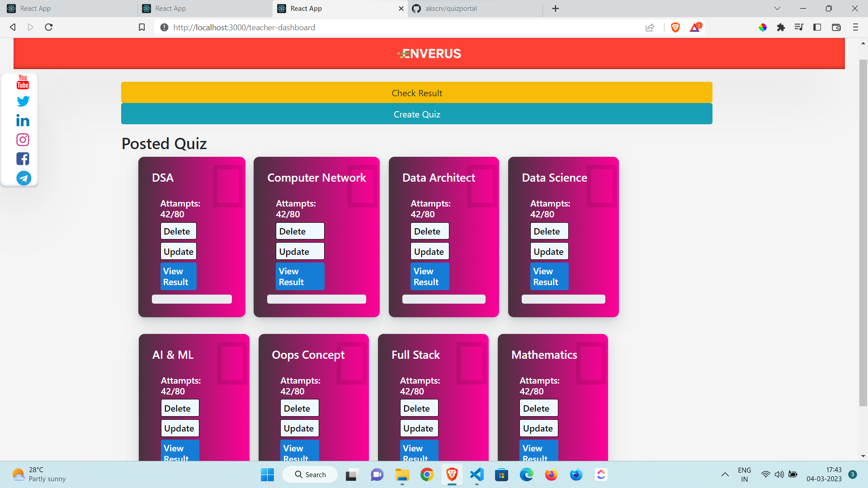The width and height of the screenshot is (868, 488).
Task: Switch to the akscrv/quizportal GitHub tab
Action: point(475,9)
